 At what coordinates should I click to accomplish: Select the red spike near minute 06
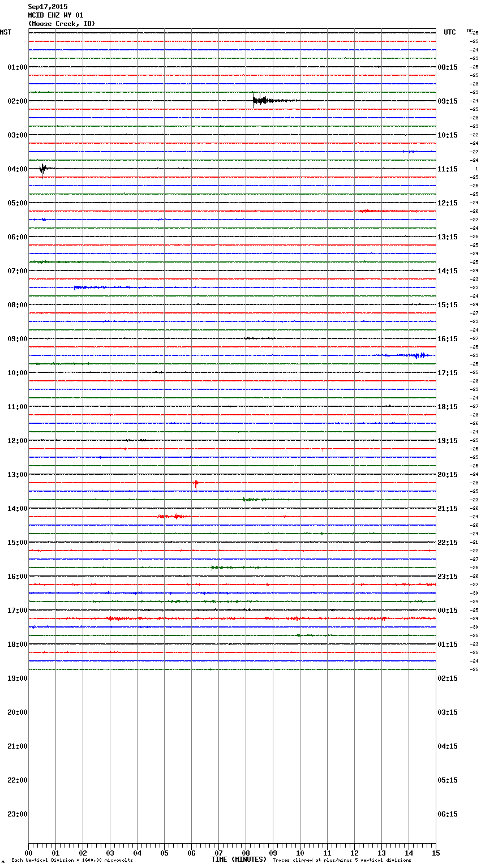[196, 485]
